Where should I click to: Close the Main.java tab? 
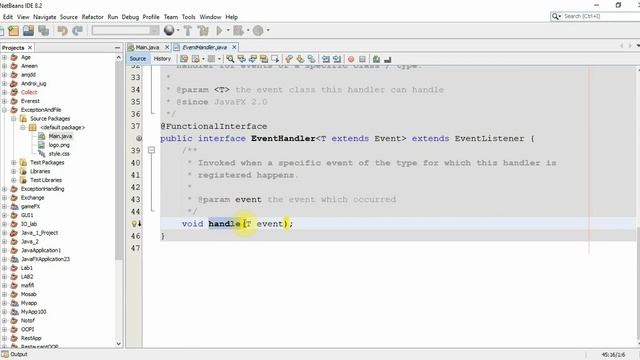[x=167, y=47]
